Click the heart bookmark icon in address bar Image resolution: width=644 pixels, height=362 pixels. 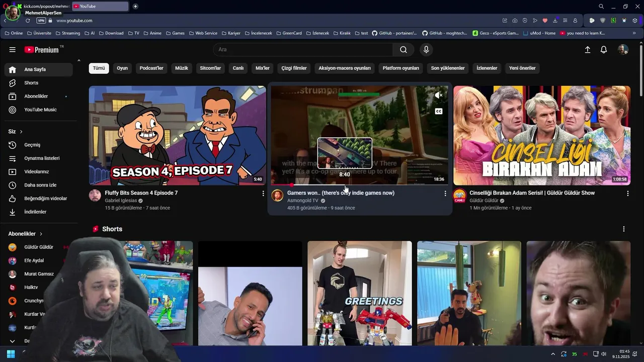coord(545,21)
